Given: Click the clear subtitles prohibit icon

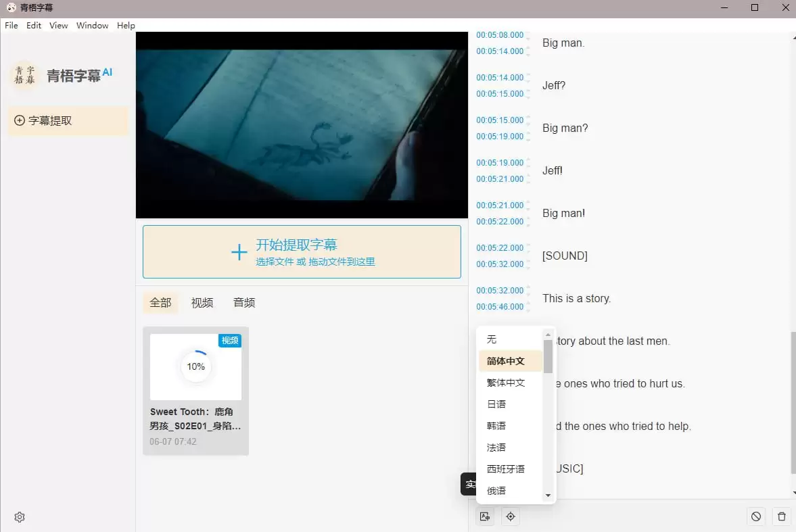Looking at the screenshot, I should 755,516.
